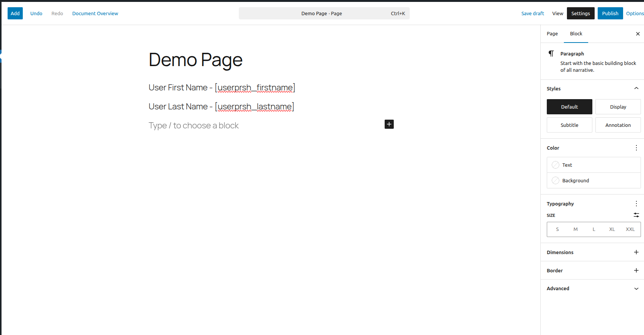Switch to the Page tab
Viewport: 644px width, 335px height.
point(552,34)
